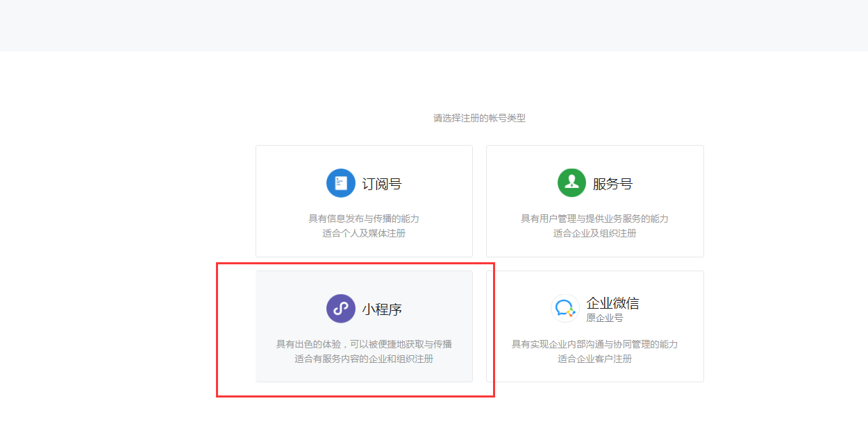Click the green 服务号 person icon
The width and height of the screenshot is (868, 444).
571,183
